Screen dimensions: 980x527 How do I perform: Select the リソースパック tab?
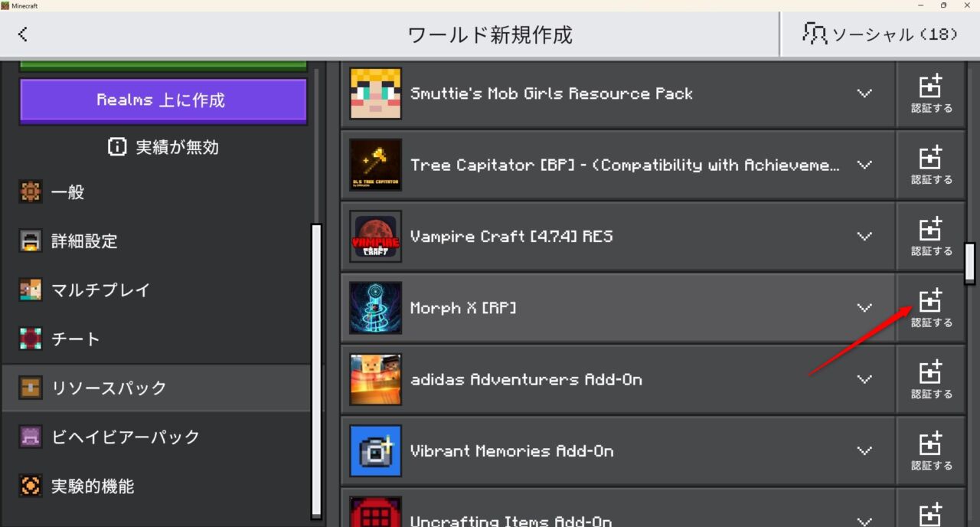pos(157,388)
